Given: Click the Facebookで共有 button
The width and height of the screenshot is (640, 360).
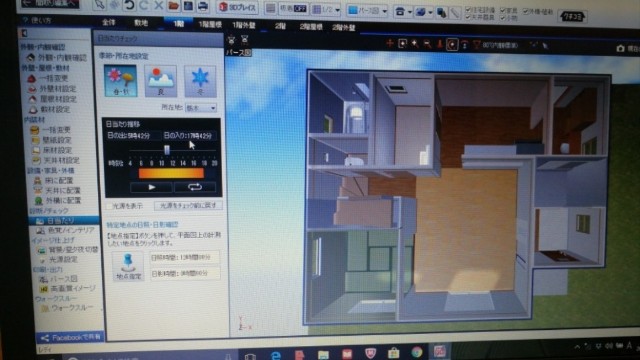Looking at the screenshot, I should point(71,338).
